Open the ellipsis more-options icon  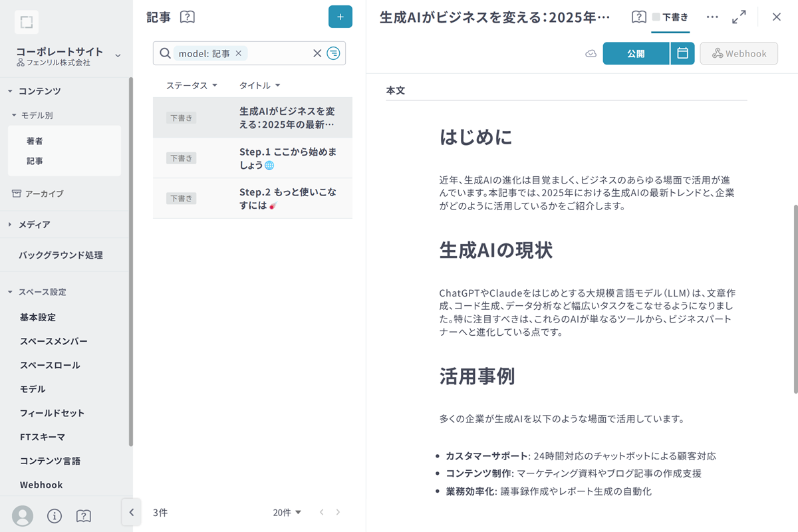pyautogui.click(x=712, y=17)
